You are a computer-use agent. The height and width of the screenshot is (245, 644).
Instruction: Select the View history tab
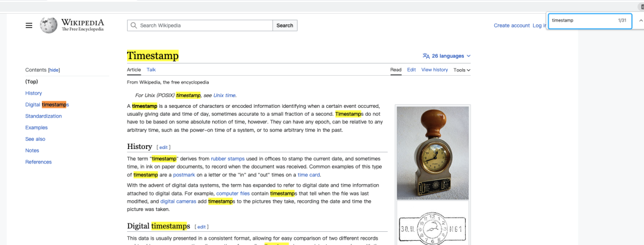tap(434, 70)
